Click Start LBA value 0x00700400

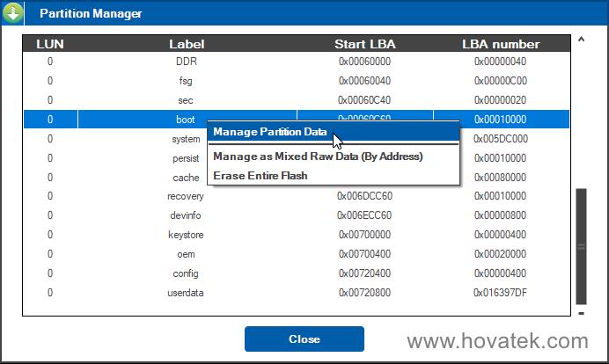(x=364, y=254)
